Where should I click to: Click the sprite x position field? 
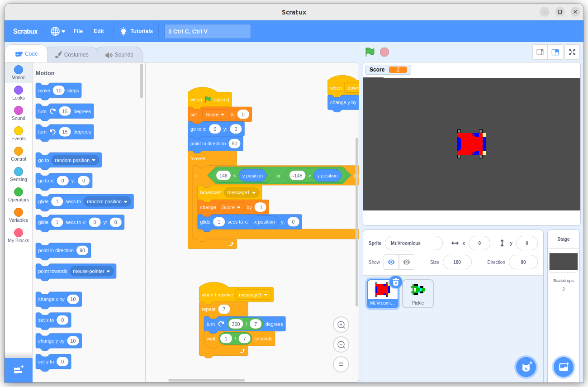479,243
